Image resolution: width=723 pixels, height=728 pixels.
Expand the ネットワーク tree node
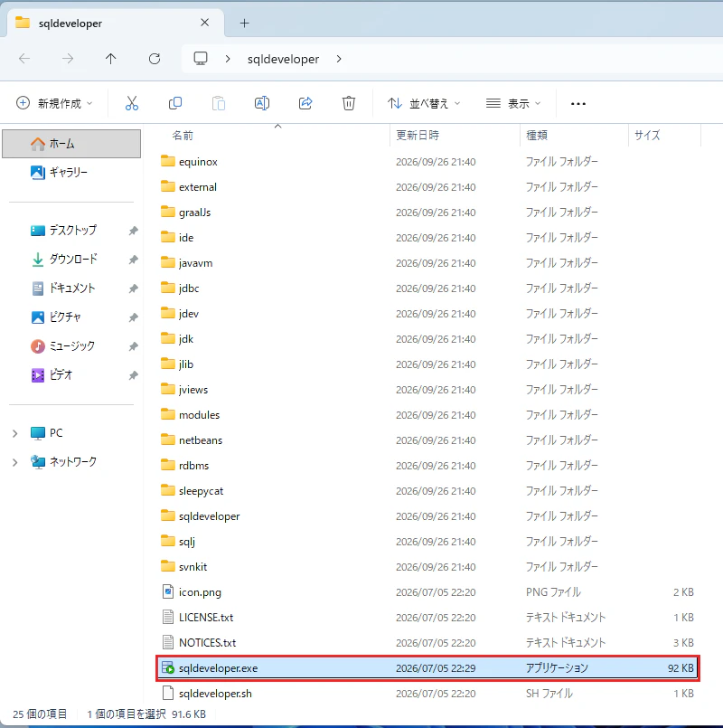pos(14,462)
